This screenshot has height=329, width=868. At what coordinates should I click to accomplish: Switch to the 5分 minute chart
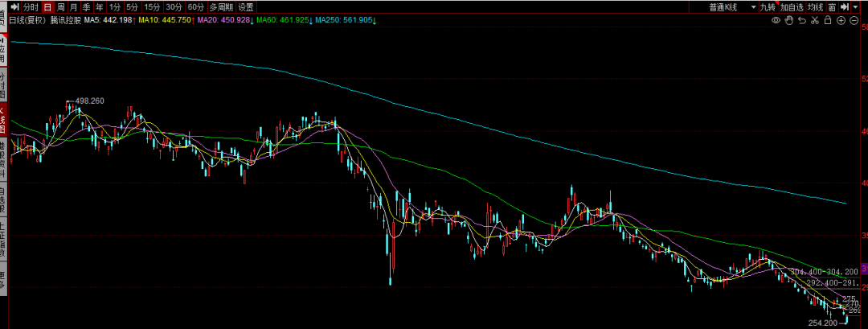(132, 7)
